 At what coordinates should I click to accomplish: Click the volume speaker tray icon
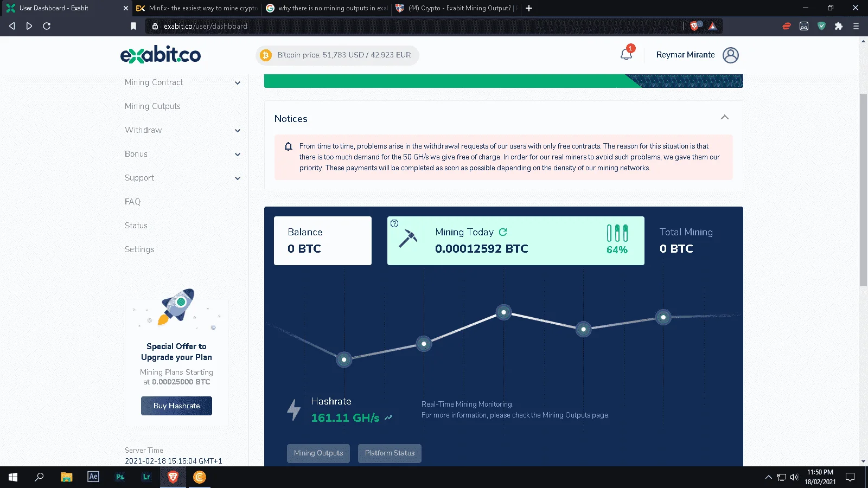coord(794,477)
